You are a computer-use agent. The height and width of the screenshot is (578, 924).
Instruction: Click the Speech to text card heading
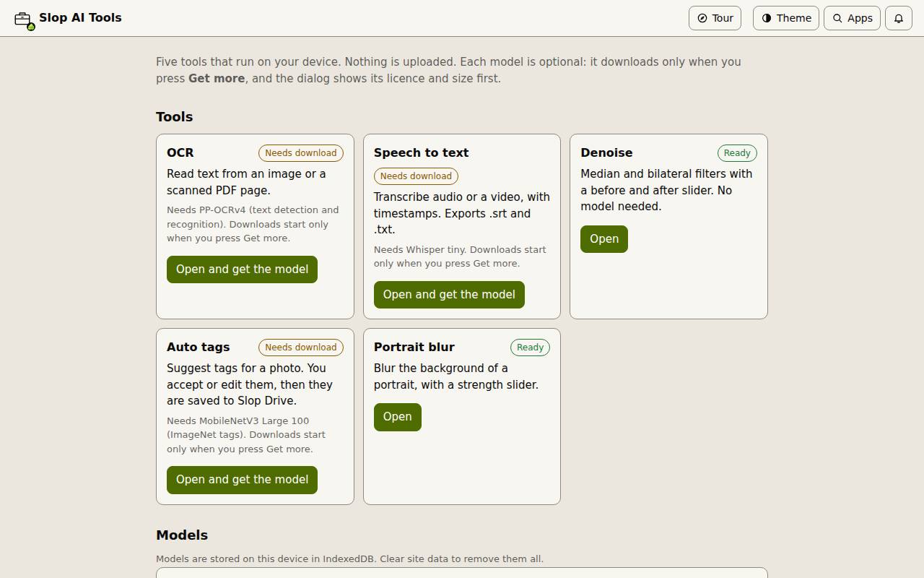[421, 152]
